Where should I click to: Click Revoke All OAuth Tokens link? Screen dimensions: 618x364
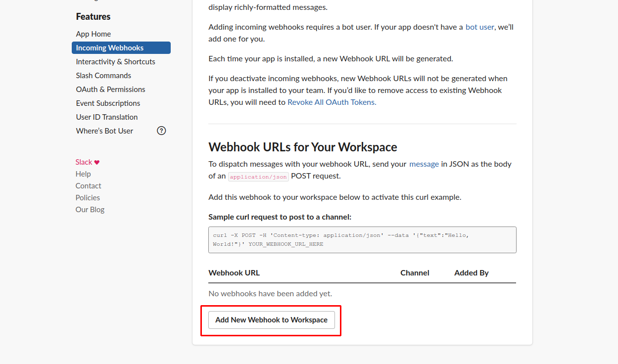(x=332, y=102)
